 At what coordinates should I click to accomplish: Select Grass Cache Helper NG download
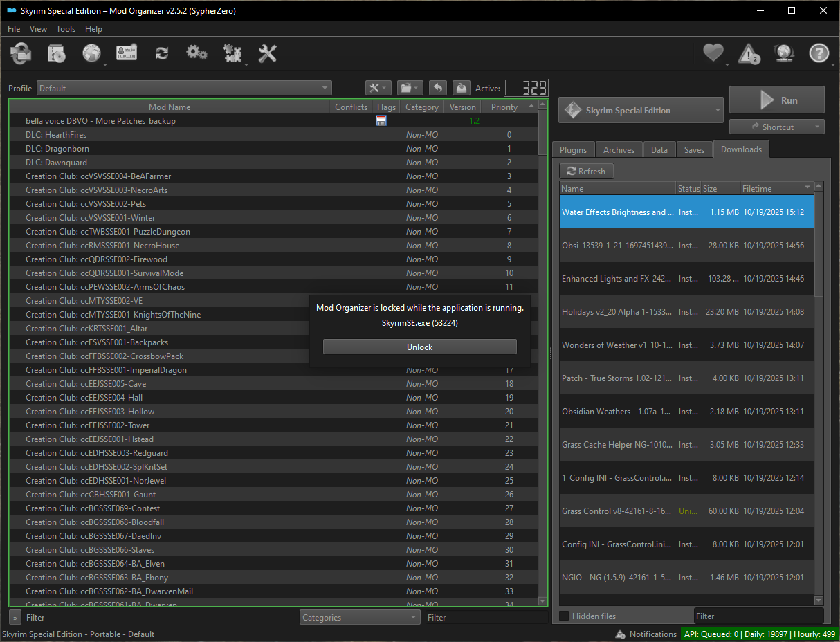(x=686, y=444)
